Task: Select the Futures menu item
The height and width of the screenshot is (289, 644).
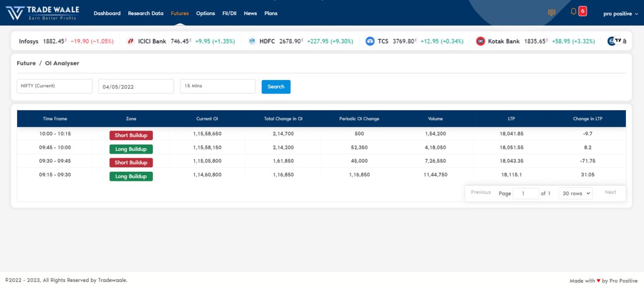Action: 180,13
